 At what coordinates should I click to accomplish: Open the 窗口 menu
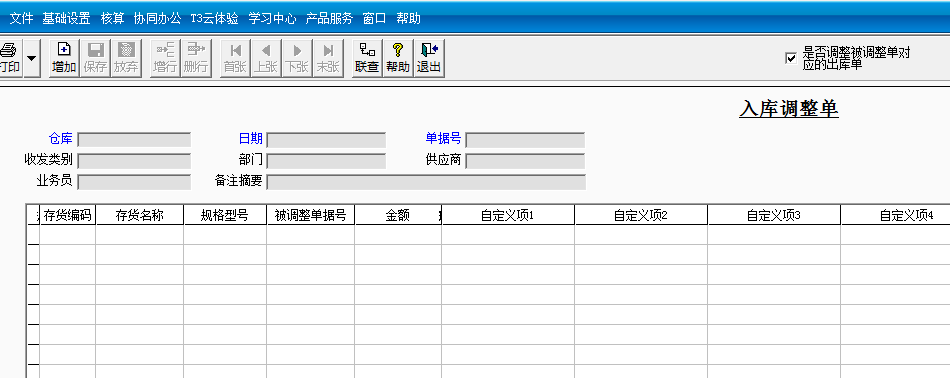pos(374,18)
